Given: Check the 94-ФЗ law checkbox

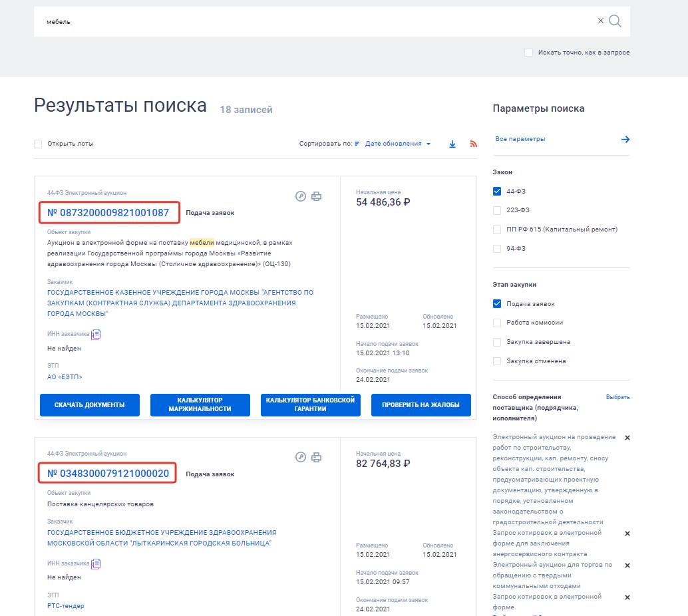Looking at the screenshot, I should click(x=497, y=249).
